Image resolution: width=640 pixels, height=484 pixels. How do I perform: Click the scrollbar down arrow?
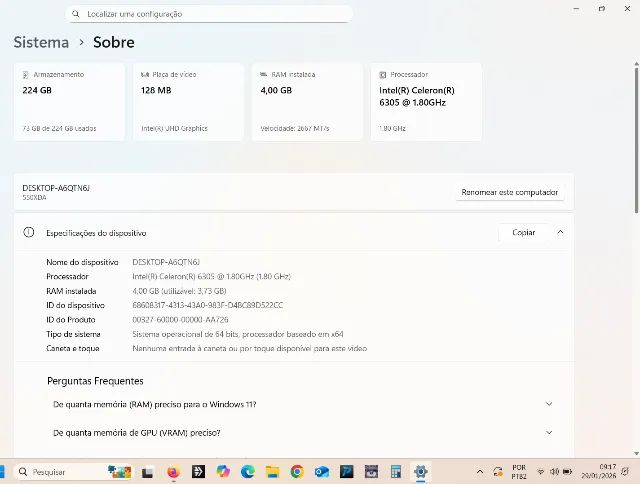(x=636, y=453)
